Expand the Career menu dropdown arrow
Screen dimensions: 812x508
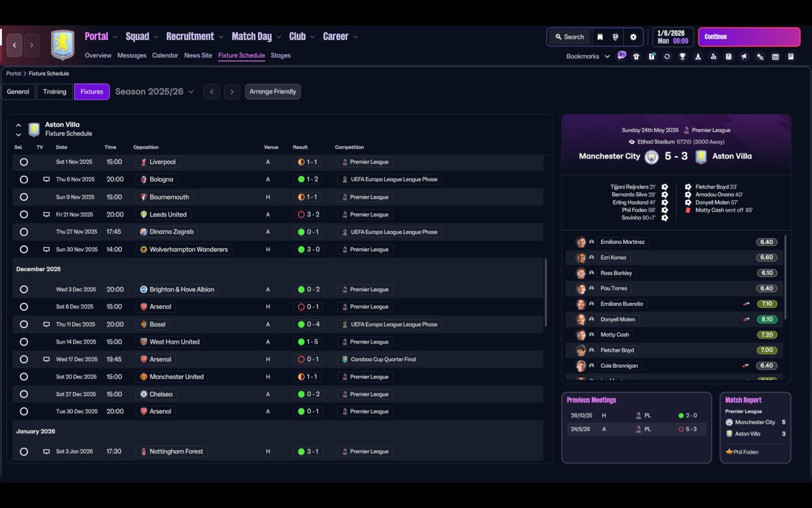tap(355, 37)
